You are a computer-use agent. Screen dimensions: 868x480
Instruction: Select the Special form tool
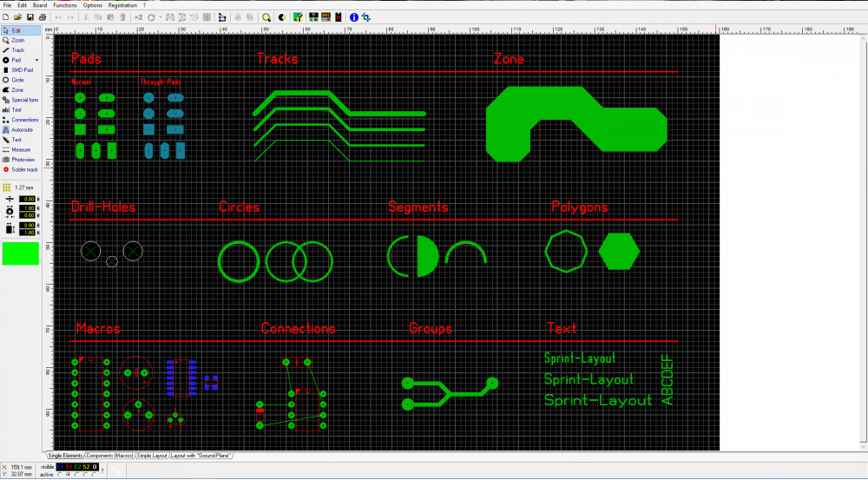[x=21, y=100]
